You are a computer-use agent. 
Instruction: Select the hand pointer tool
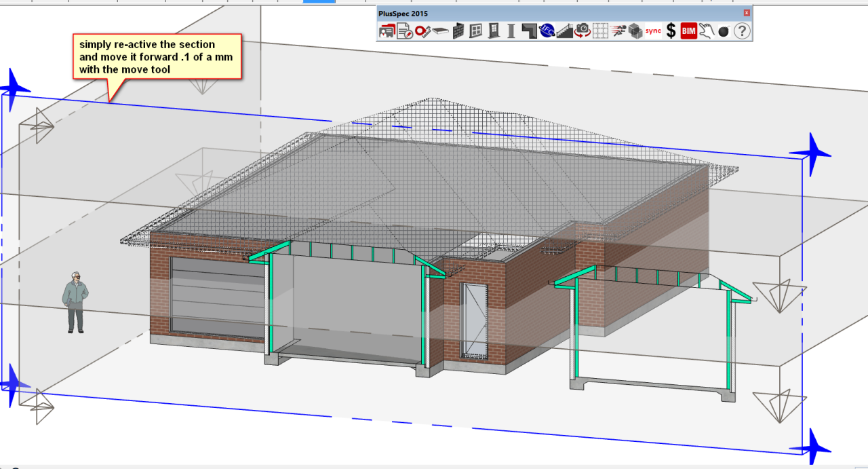pos(707,31)
